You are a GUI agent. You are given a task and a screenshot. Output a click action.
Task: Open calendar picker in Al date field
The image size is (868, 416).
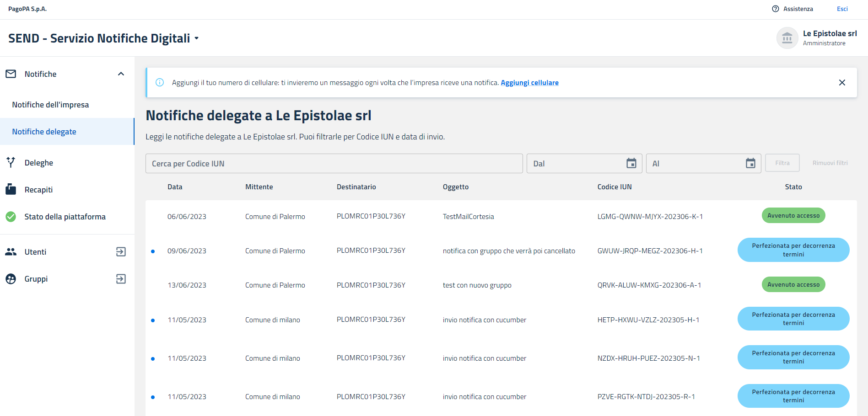tap(750, 163)
